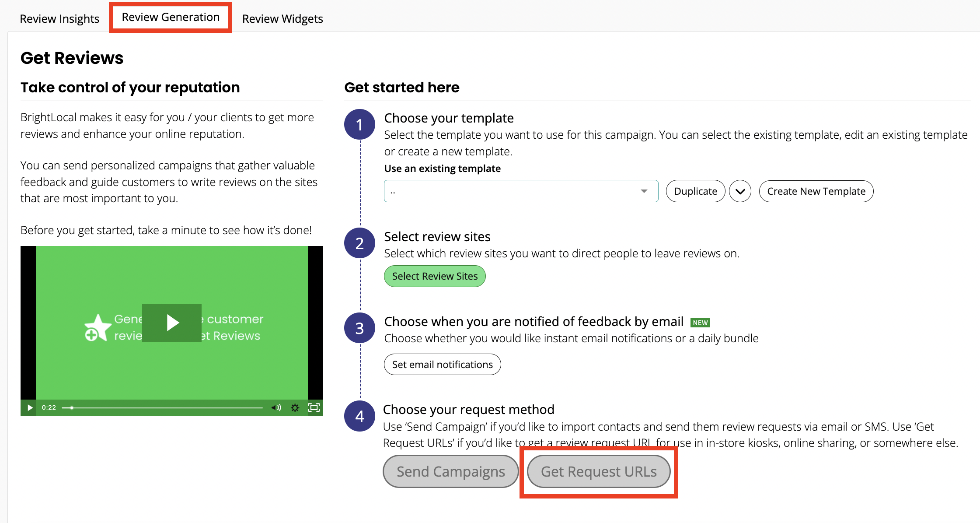Enter fullscreen mode for the video
This screenshot has height=523, width=980.
314,407
